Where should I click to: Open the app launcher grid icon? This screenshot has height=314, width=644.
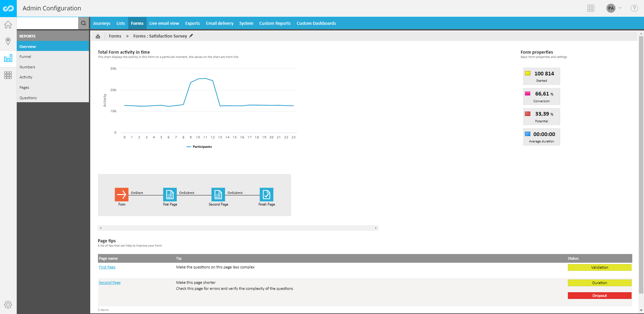[591, 8]
